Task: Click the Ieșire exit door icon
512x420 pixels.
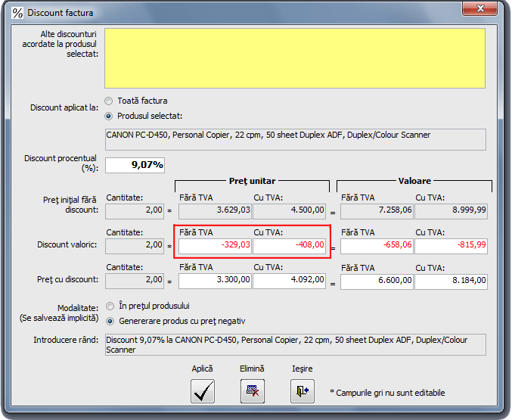Action: click(x=302, y=390)
